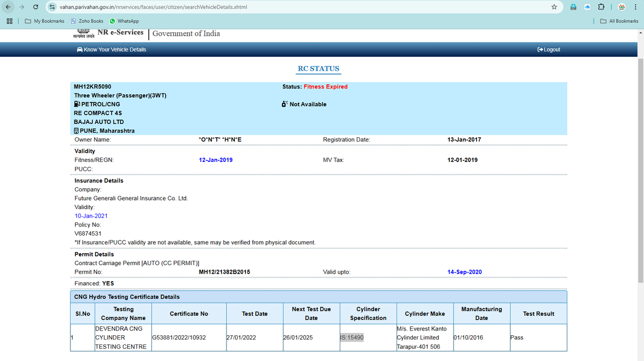Log out using the Logout link
The image size is (644, 361).
point(548,49)
